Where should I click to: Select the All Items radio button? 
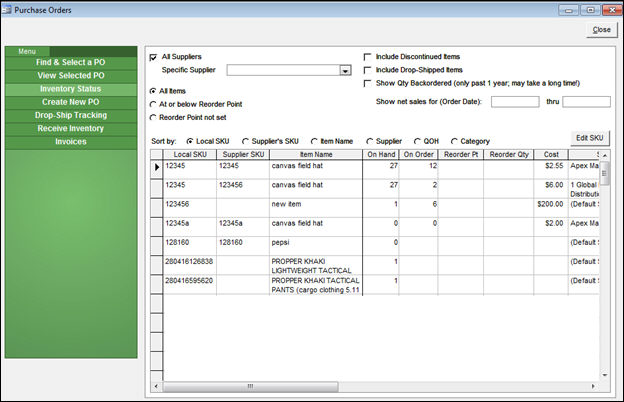[153, 91]
